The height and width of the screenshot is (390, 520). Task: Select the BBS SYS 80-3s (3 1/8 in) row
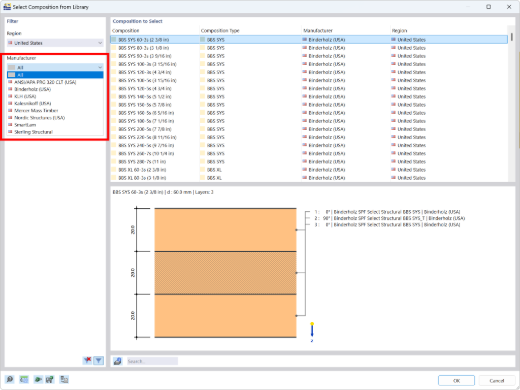point(309,48)
